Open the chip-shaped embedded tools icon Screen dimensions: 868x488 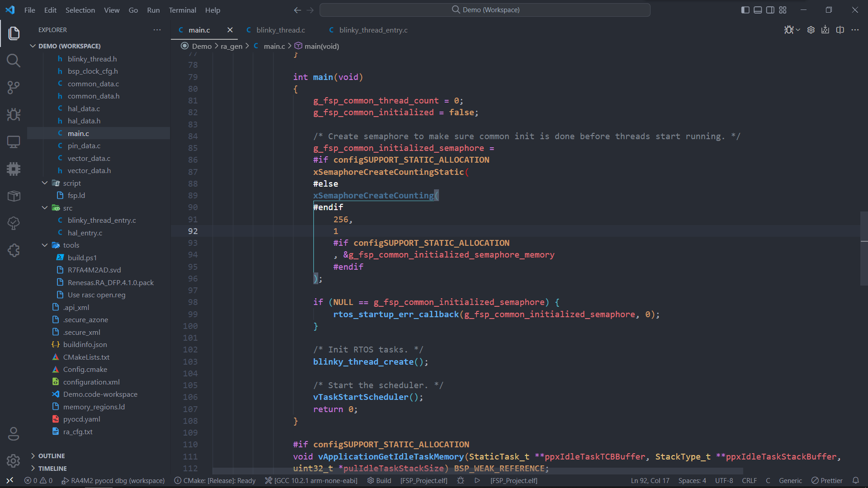click(x=14, y=169)
